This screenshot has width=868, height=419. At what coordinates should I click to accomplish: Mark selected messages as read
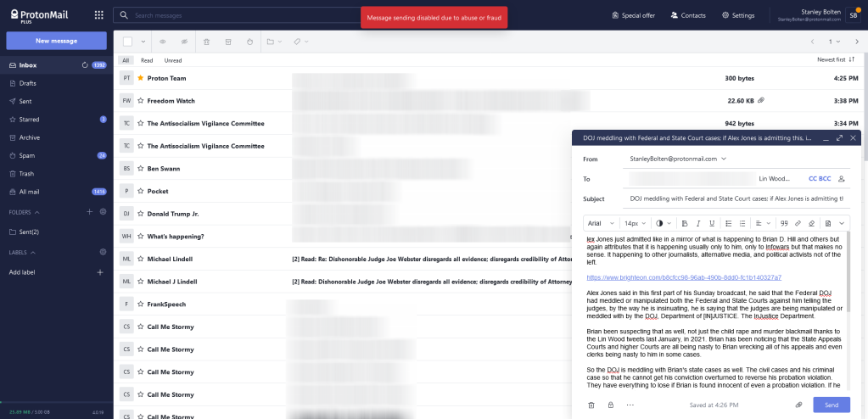[x=163, y=42]
